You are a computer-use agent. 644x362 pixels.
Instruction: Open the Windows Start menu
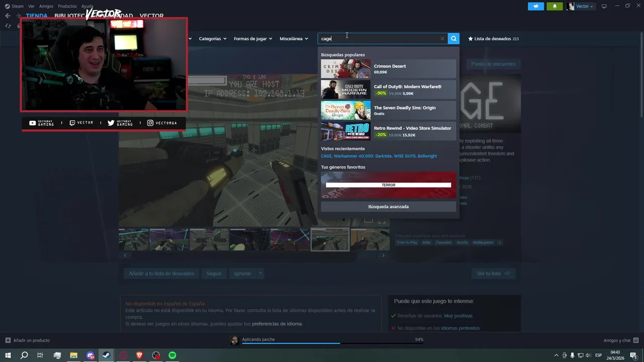8,355
